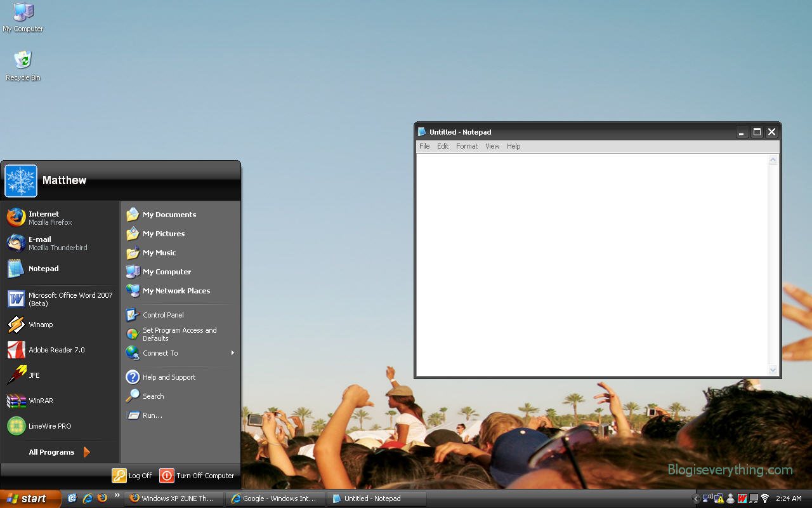Click the red W tray icon
812x508 pixels.
coord(742,498)
